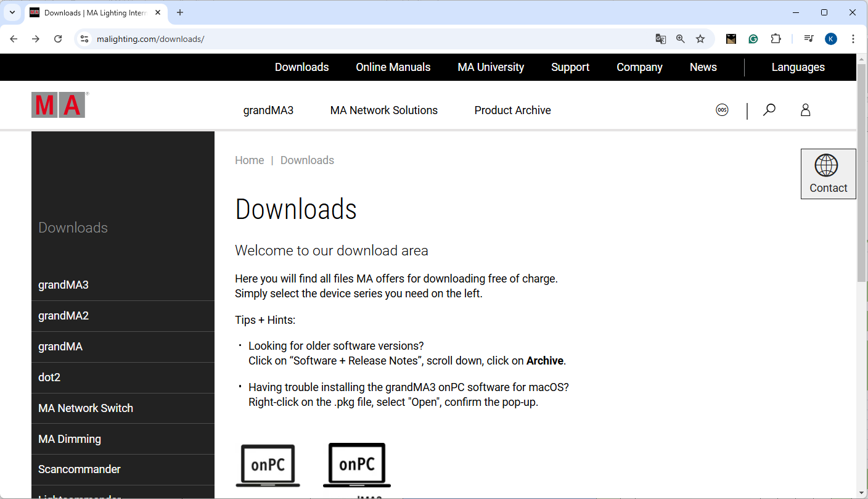
Task: Select the grandMA3 main navigation item
Action: click(268, 110)
